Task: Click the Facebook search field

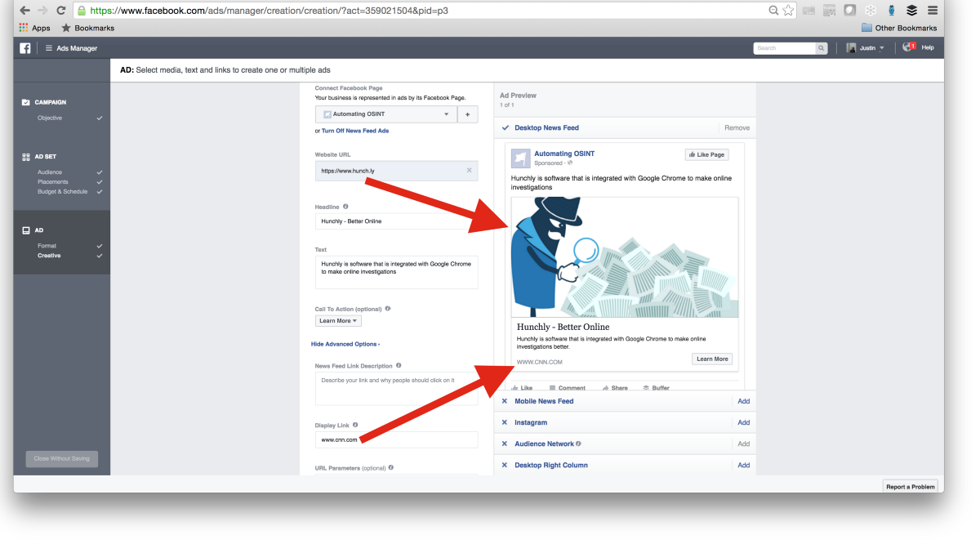Action: click(x=785, y=48)
